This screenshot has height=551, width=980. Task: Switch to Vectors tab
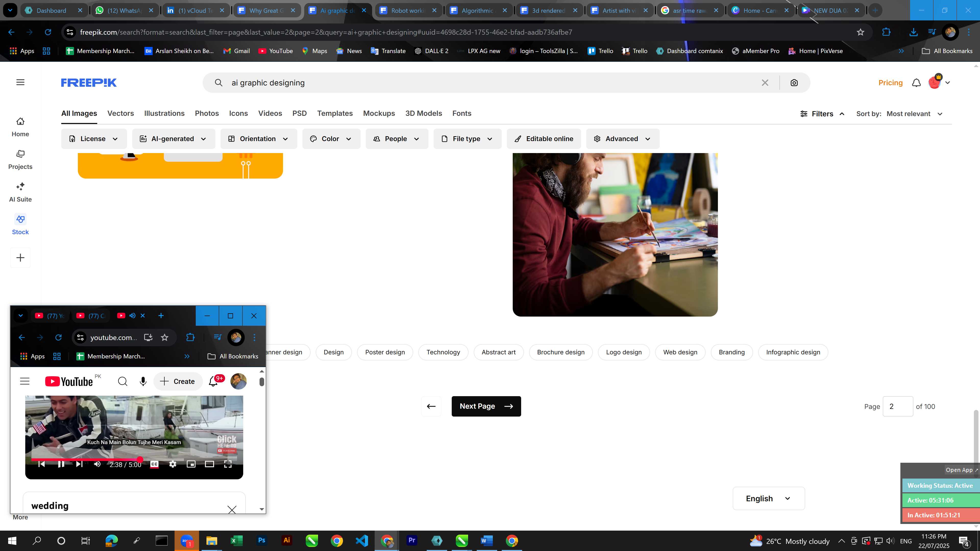121,113
